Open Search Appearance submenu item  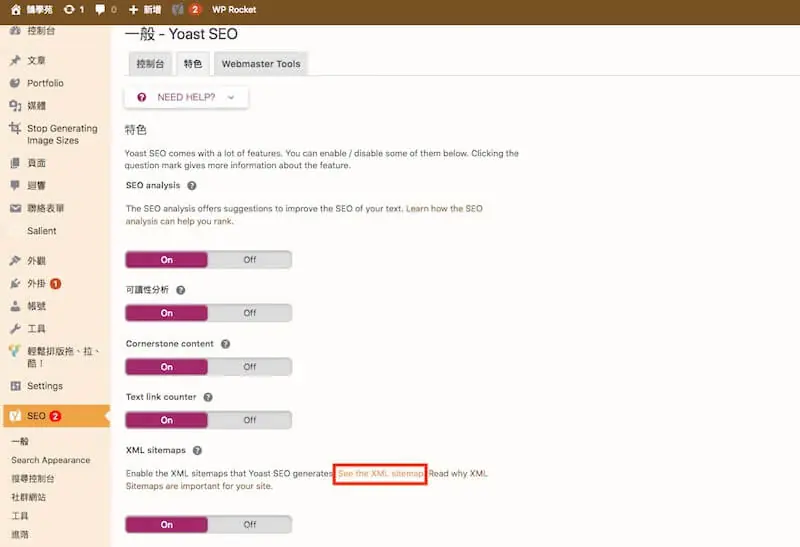[x=51, y=460]
